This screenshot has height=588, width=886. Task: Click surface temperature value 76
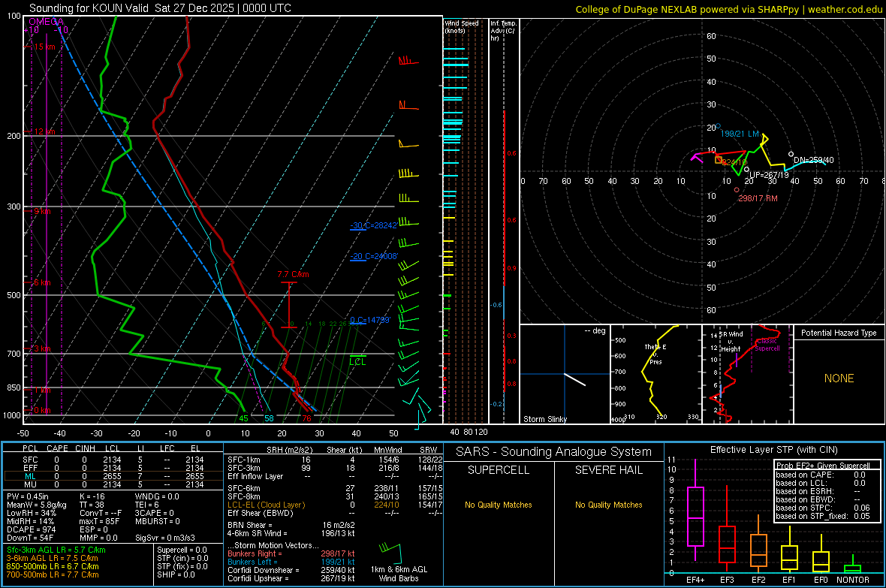point(306,418)
